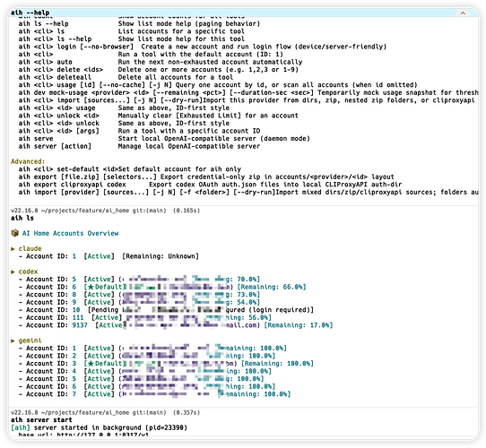486x448 pixels.
Task: Click the 'aih <cli> <id> usage' line
Action: click(124, 108)
